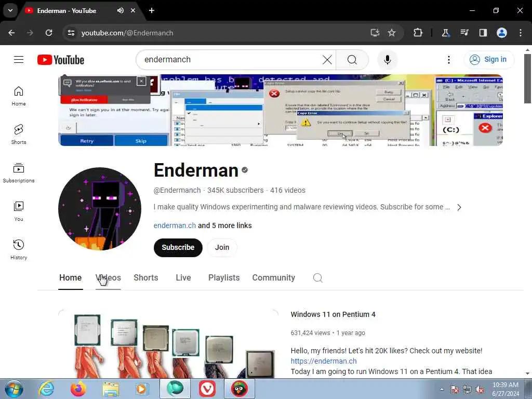Clear the search box with the X
This screenshot has height=399, width=532.
tap(327, 60)
